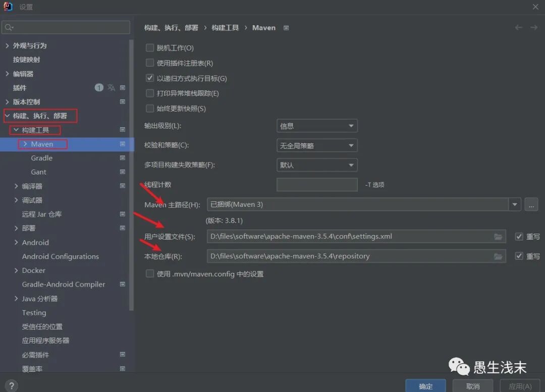Click the 确定 button
The height and width of the screenshot is (392, 545).
(x=426, y=386)
